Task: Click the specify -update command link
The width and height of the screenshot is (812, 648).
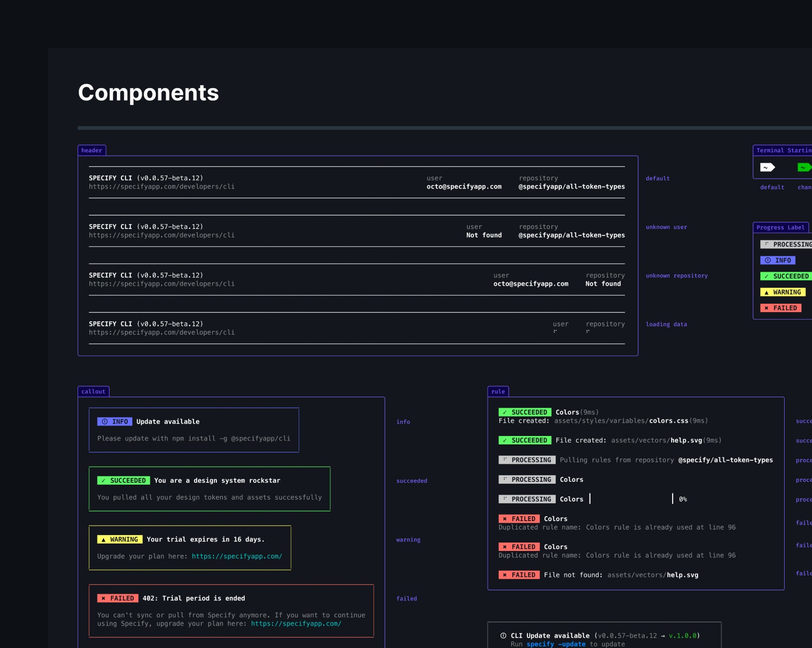Action: [x=556, y=644]
